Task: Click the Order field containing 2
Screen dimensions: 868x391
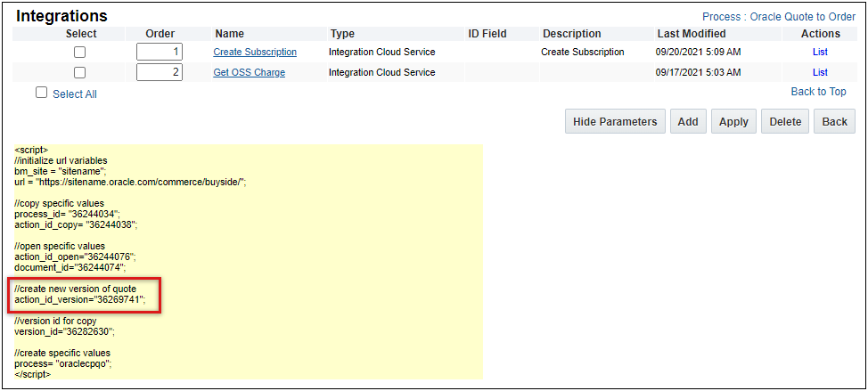Action: 160,72
